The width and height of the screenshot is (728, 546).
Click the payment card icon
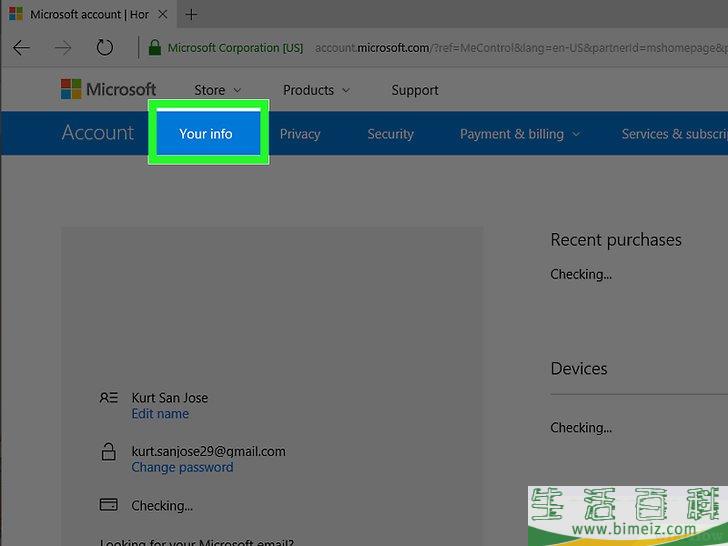[109, 504]
